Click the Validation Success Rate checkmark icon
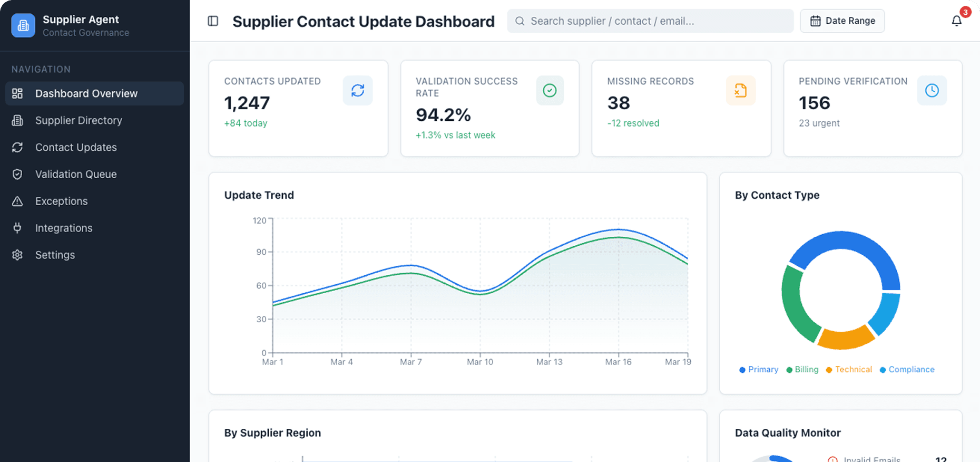Screen dimensions: 980x462 click(550, 91)
